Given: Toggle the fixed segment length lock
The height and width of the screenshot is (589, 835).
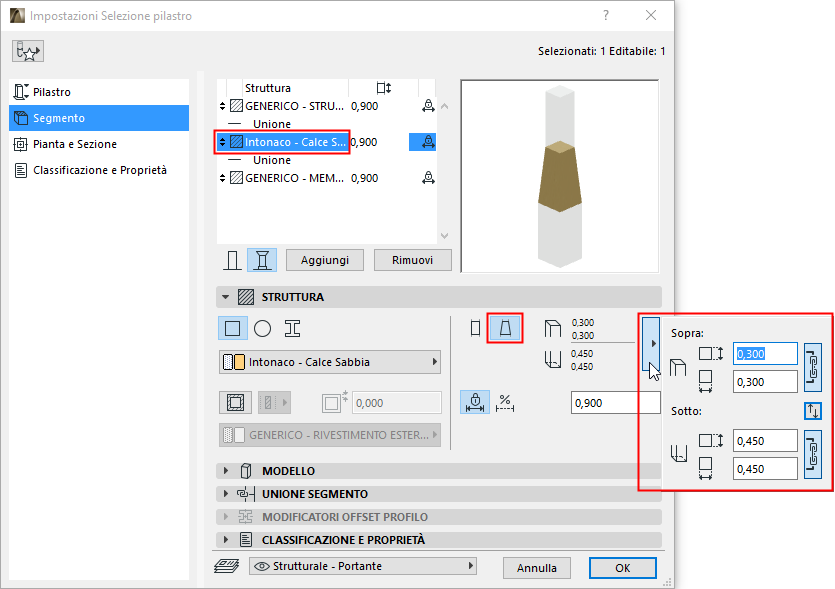Looking at the screenshot, I should [475, 402].
